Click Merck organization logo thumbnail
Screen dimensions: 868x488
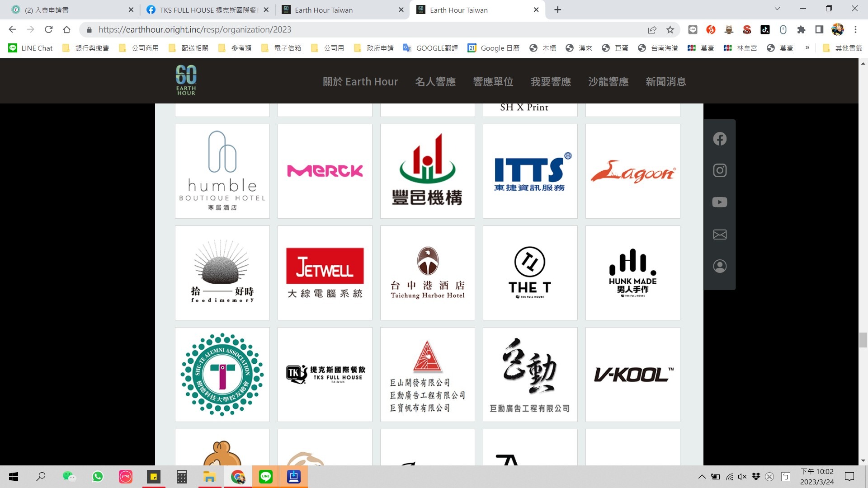[x=325, y=171]
